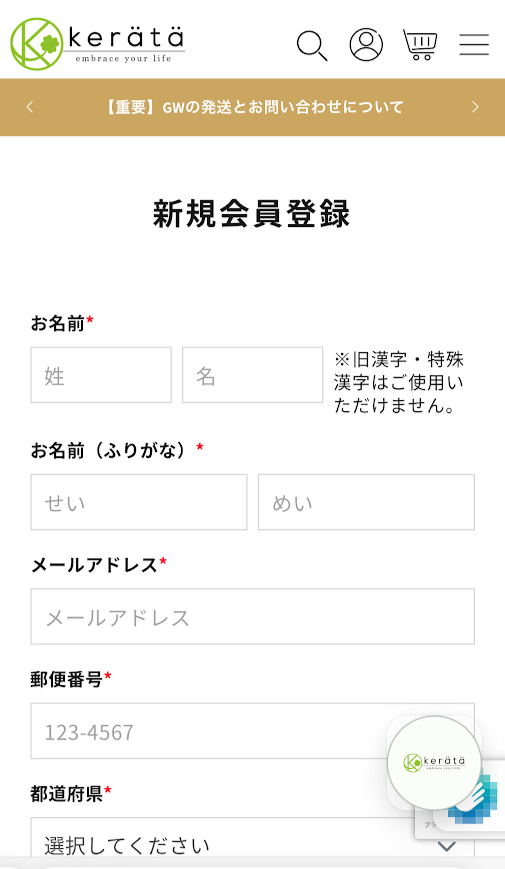Screen dimensions: 505x869
Task: Expand prefecture list via its chevron arrow
Action: [x=447, y=846]
